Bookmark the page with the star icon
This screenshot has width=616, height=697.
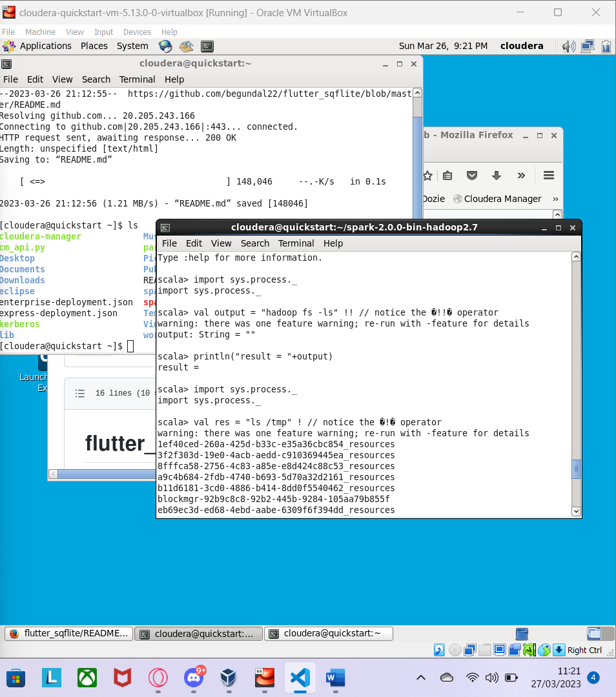point(427,176)
